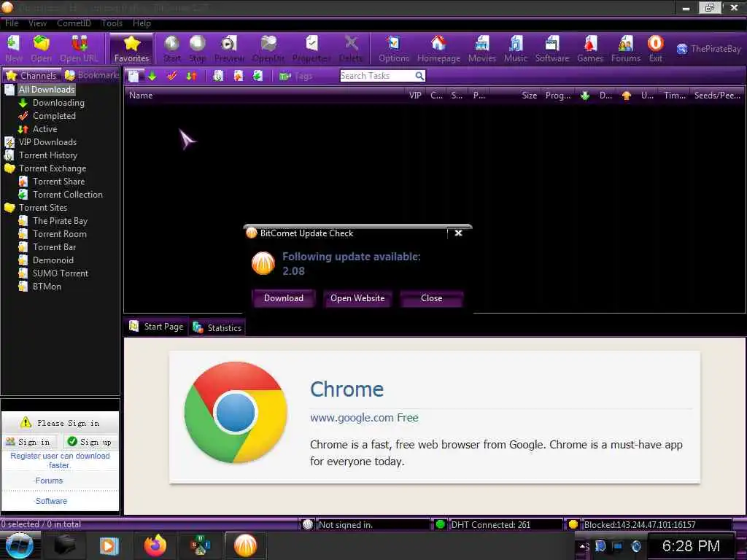This screenshot has height=560, width=747.
Task: Click the Windows Start orb
Action: point(19,545)
